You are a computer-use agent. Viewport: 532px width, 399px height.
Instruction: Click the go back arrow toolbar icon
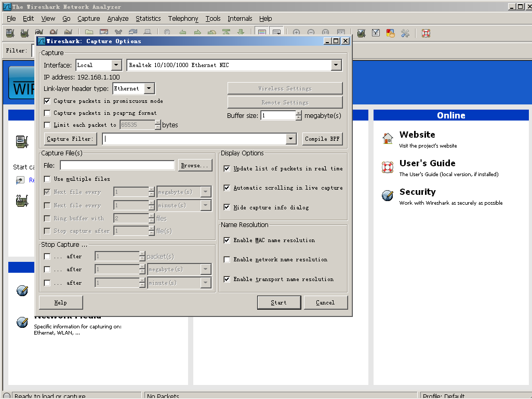[x=182, y=33]
